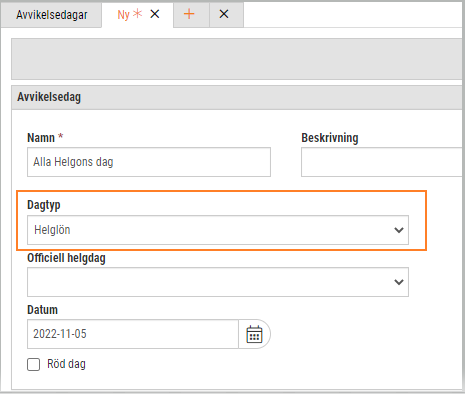Click the Röd dag label text

point(66,364)
